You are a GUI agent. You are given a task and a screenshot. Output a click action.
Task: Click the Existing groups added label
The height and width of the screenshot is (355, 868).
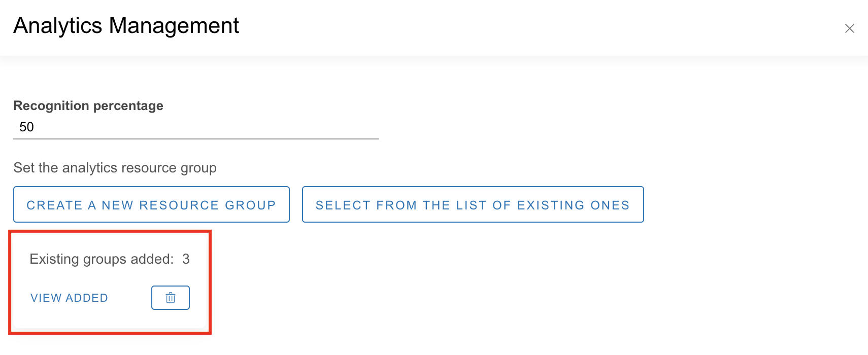pyautogui.click(x=102, y=259)
